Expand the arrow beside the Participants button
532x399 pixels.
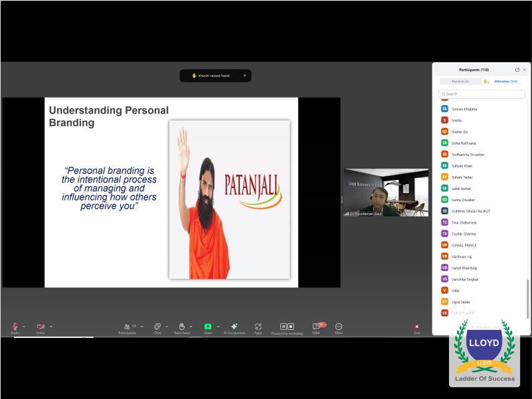[142, 327]
